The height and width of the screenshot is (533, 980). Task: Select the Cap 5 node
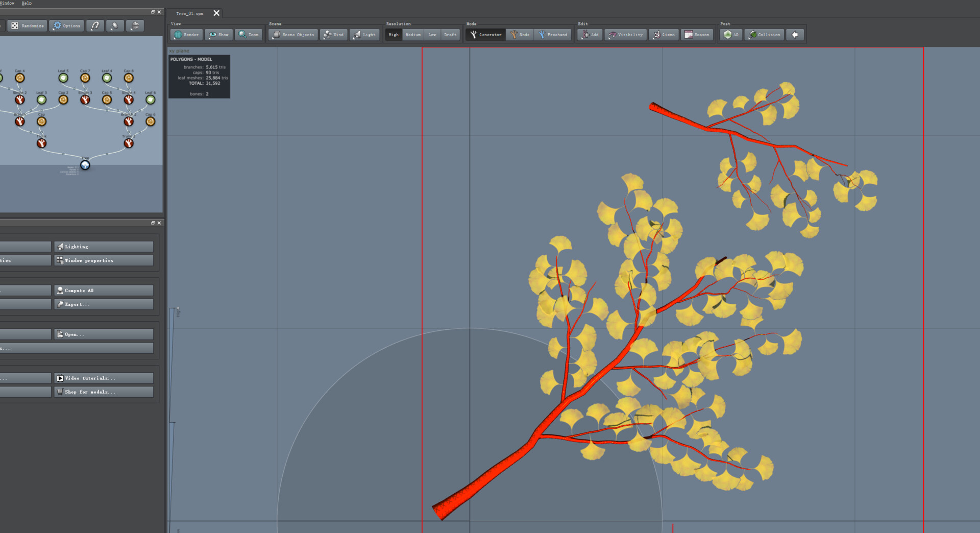(x=107, y=100)
